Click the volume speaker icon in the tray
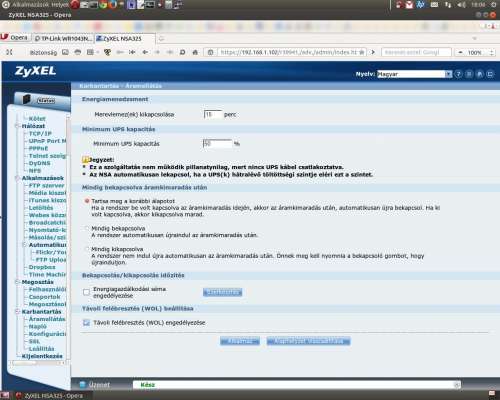 [x=461, y=5]
